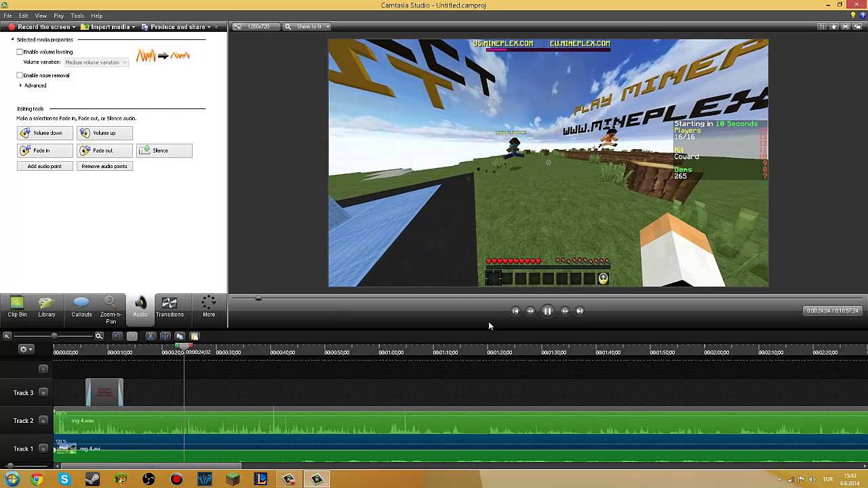Screen dimensions: 868x488
Task: Open the timeline settings gear dropdown
Action: 26,350
